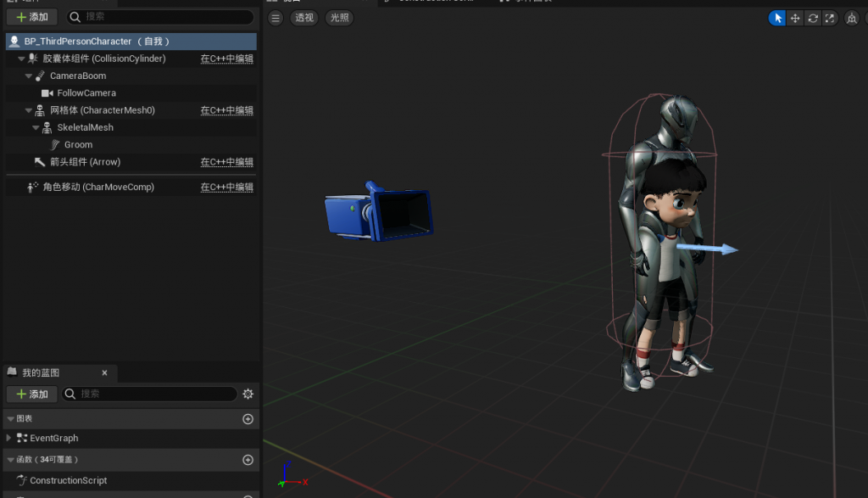Click the Add button in My Blueprint panel
This screenshot has width=868, height=498.
pyautogui.click(x=32, y=394)
